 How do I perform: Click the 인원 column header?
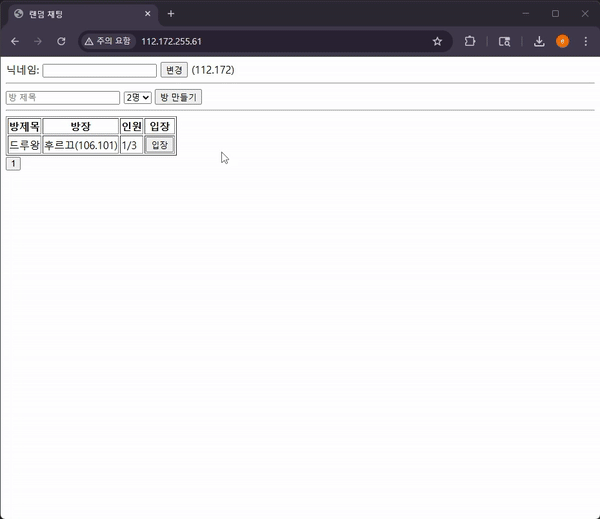click(131, 126)
